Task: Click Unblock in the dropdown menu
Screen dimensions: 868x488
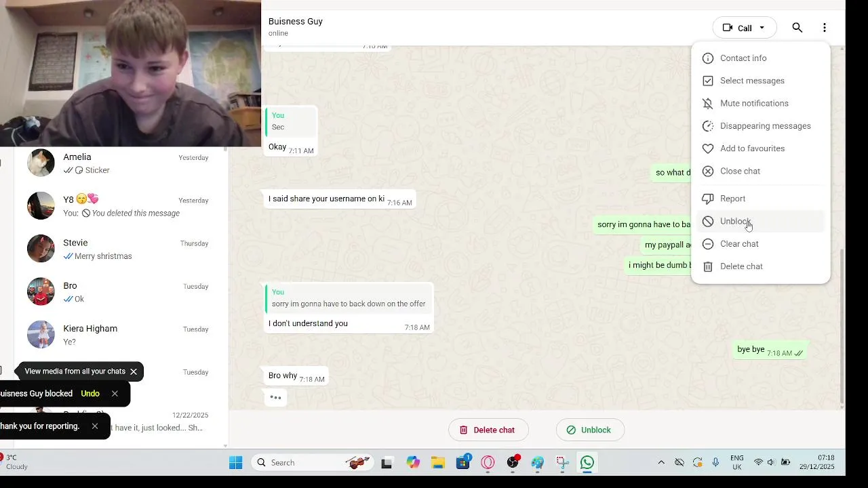Action: point(761,221)
